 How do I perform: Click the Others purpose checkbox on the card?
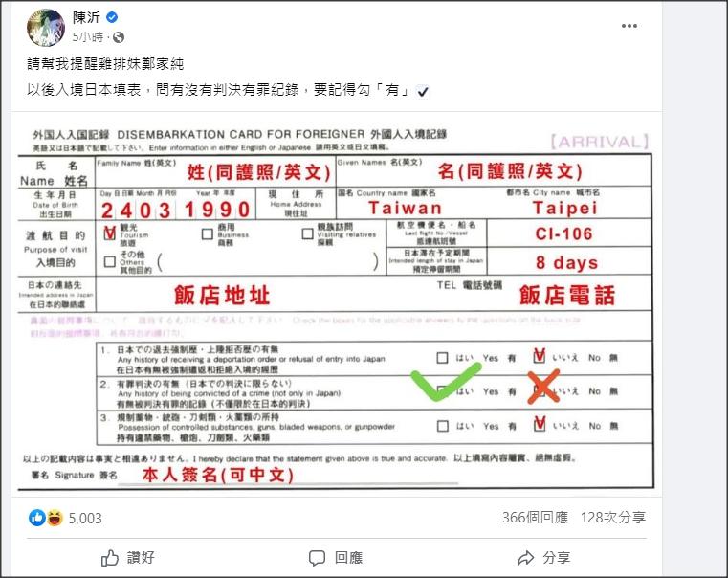point(110,262)
